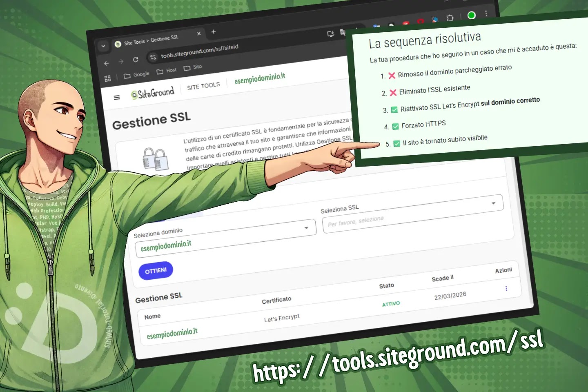Click the Certificato column header

[276, 300]
